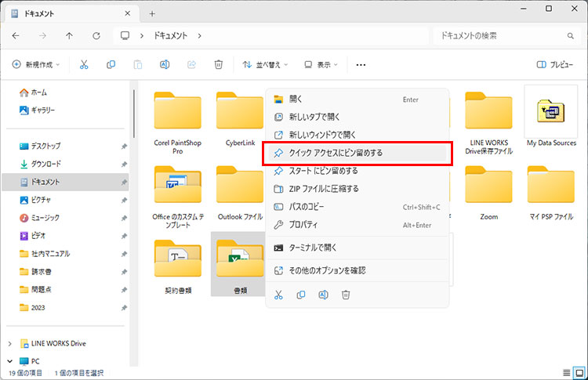Viewport: 588px width, 380px height.
Task: Open the 契約書類 folder
Action: (x=178, y=261)
